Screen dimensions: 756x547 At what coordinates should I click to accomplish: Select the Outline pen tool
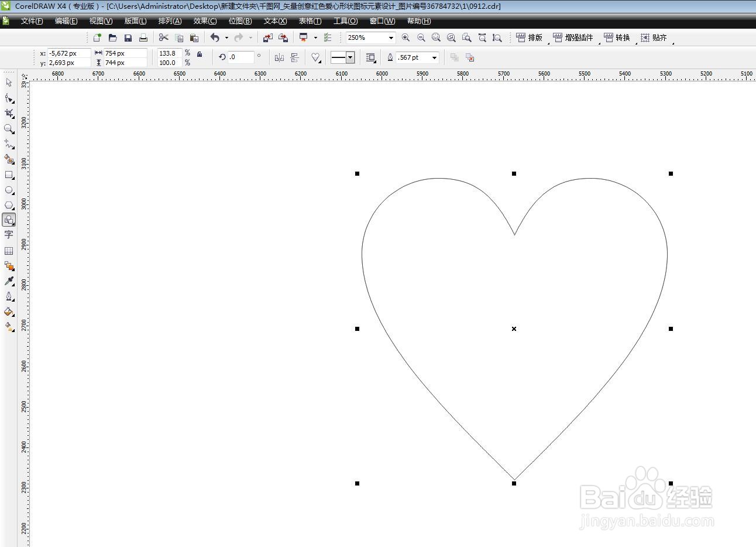(x=9, y=296)
